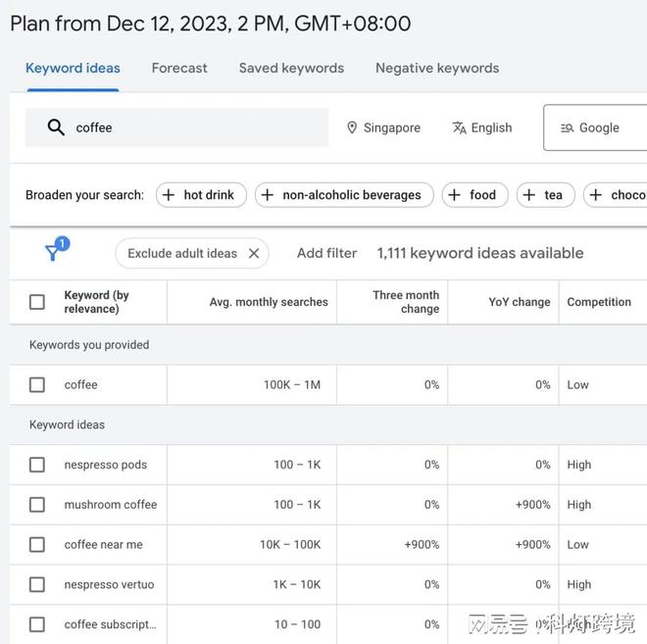Go to Negative keywords tab
Screen dimensions: 647x644
437,68
